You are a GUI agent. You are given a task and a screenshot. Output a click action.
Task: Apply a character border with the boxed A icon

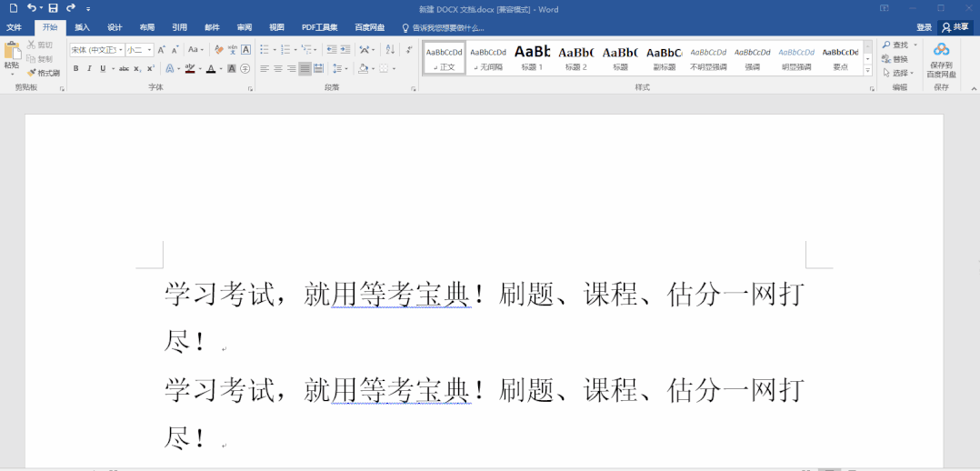[x=246, y=49]
